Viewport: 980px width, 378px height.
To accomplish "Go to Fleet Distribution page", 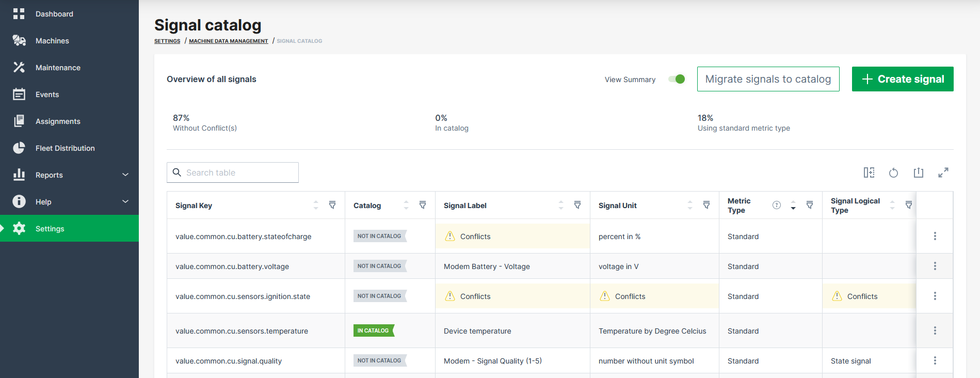I will 65,148.
